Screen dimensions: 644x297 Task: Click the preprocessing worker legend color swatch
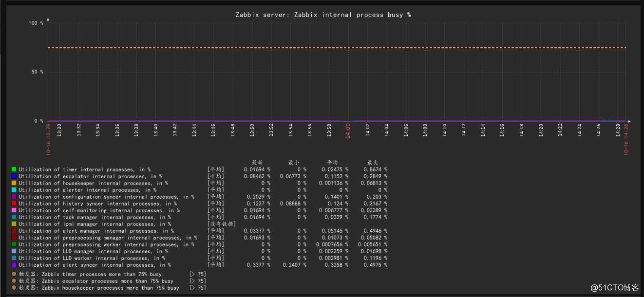[14, 244]
